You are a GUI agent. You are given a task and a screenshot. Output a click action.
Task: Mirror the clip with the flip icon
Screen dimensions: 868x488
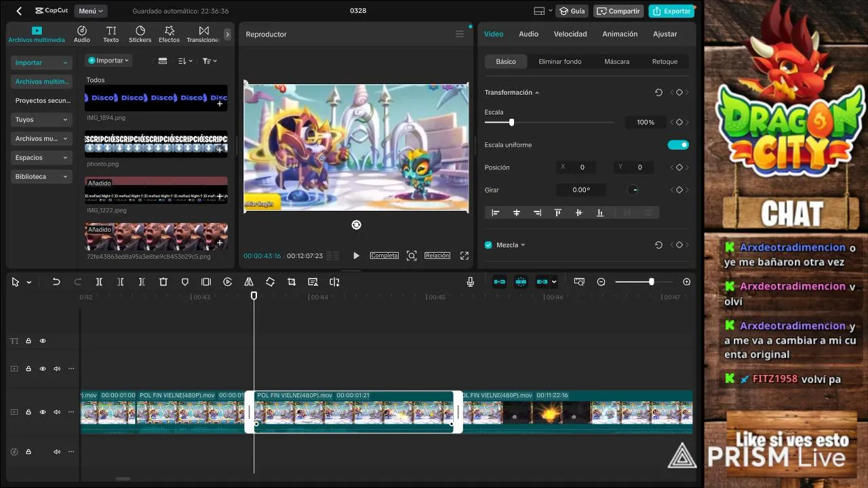pyautogui.click(x=249, y=282)
